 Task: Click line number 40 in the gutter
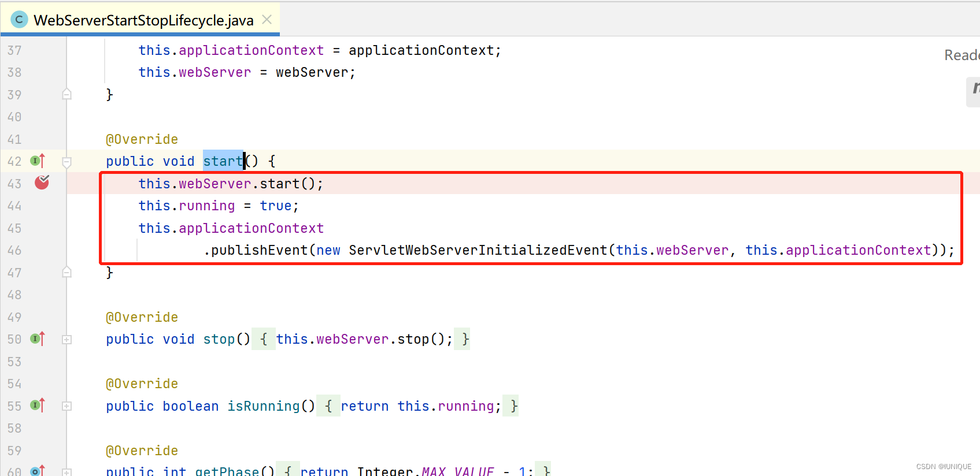pyautogui.click(x=14, y=117)
